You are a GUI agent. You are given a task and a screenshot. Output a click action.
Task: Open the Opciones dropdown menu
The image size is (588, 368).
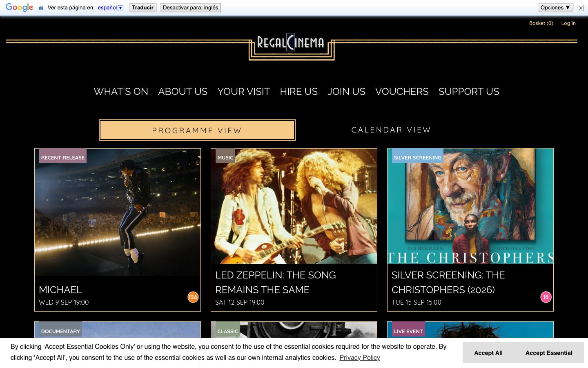pyautogui.click(x=555, y=8)
